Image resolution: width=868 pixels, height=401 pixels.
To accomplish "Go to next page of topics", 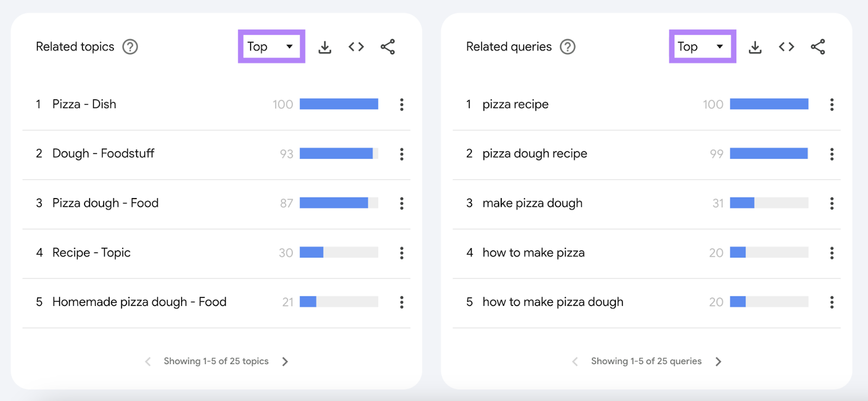I will [285, 361].
